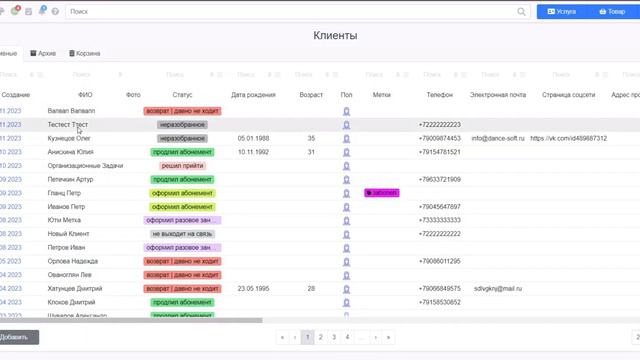640x360 pixels.
Task: Click the gender icon for Новый Клиент
Action: tap(346, 234)
